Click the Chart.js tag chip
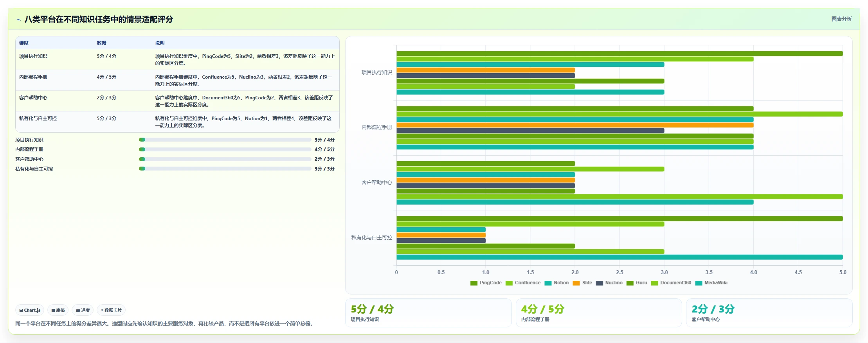 pyautogui.click(x=30, y=310)
